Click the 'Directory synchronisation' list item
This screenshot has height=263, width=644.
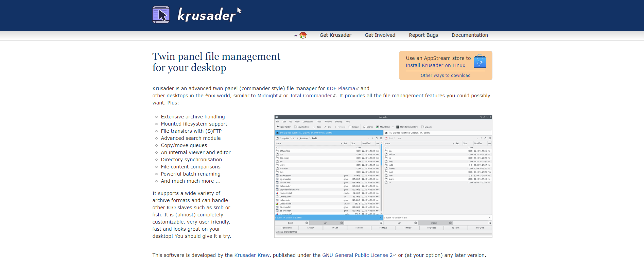pyautogui.click(x=191, y=160)
